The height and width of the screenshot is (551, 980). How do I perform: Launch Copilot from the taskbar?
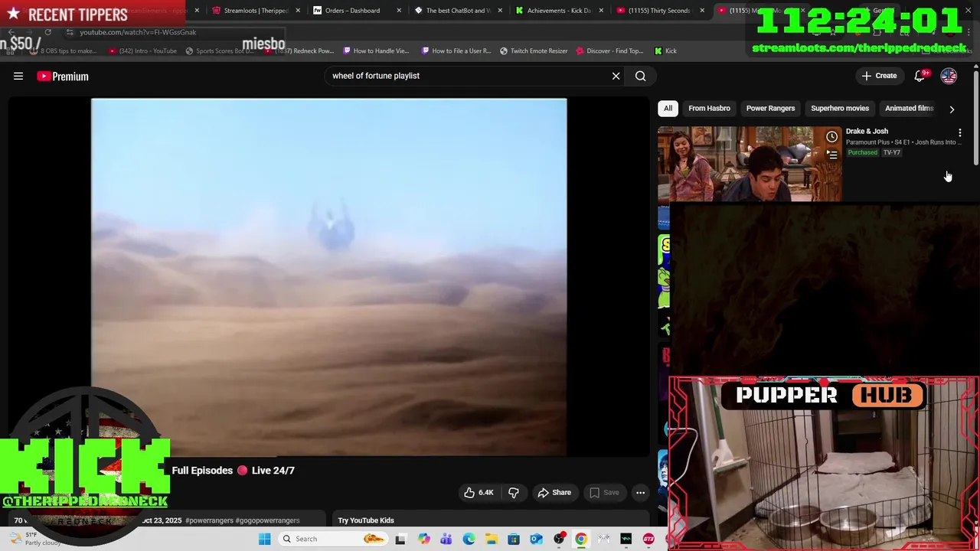point(423,539)
